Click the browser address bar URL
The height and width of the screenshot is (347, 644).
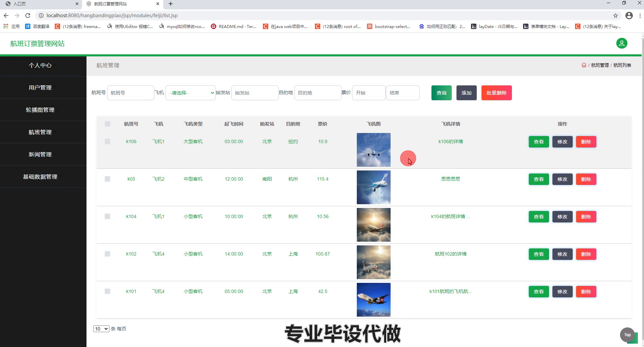(112, 16)
